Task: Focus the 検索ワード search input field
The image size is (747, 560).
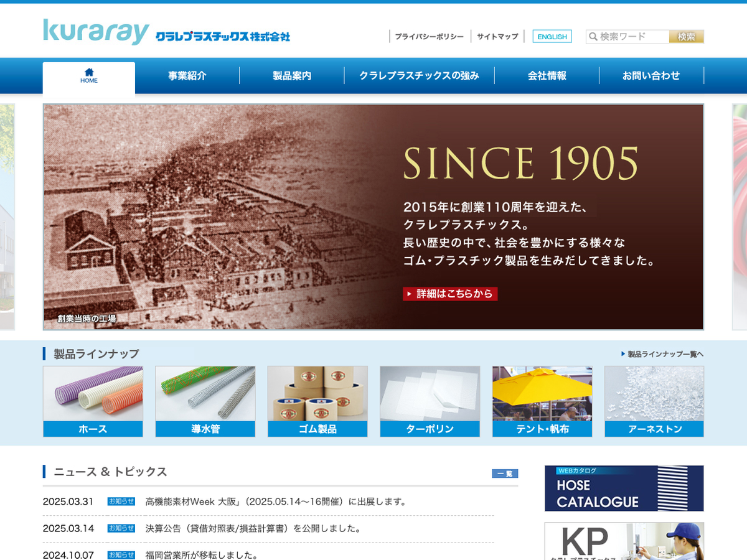Action: (632, 37)
